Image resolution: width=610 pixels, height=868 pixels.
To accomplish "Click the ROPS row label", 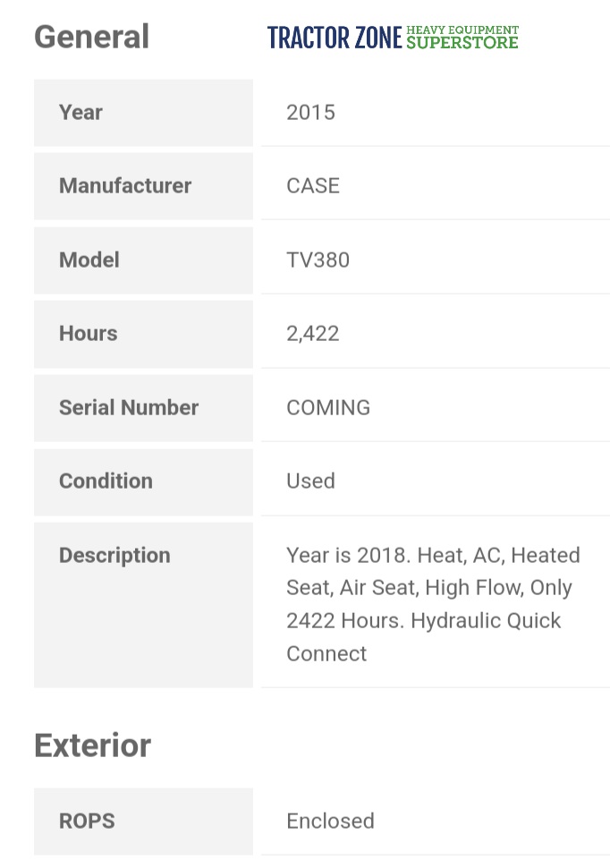I will click(87, 821).
